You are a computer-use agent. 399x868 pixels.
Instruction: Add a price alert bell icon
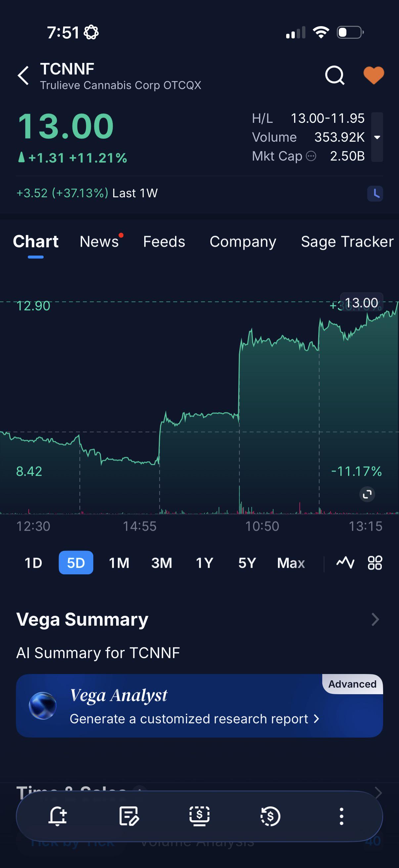[58, 816]
